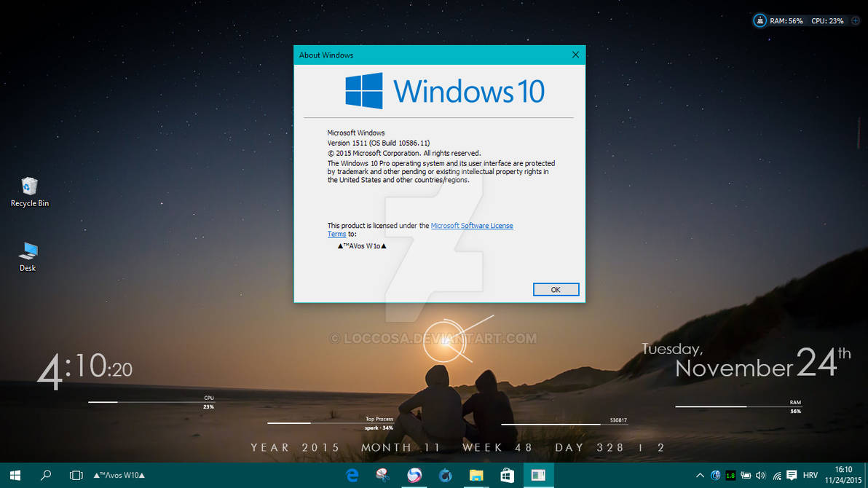Viewport: 868px width, 488px height.
Task: Show hidden tray icons chevron
Action: [x=700, y=476]
